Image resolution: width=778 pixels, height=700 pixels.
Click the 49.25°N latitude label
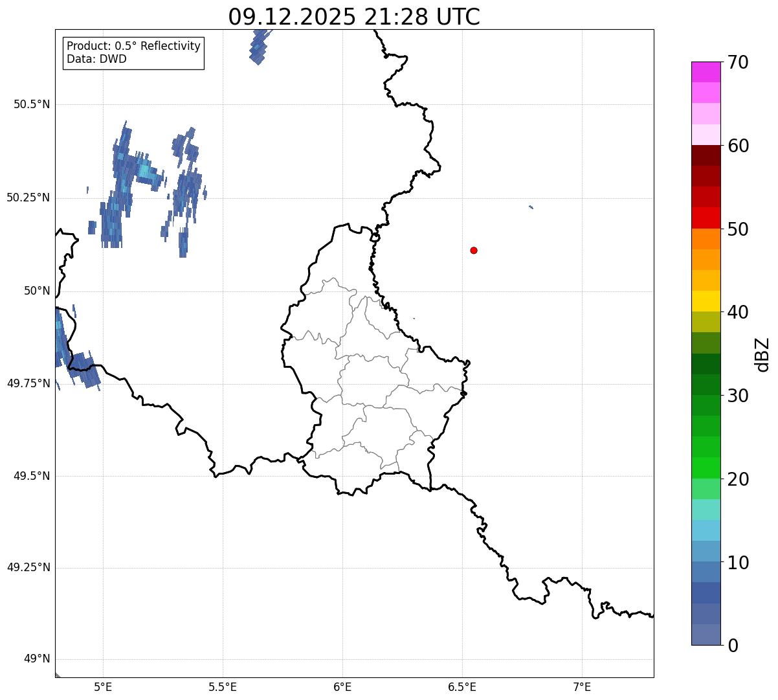tap(28, 567)
